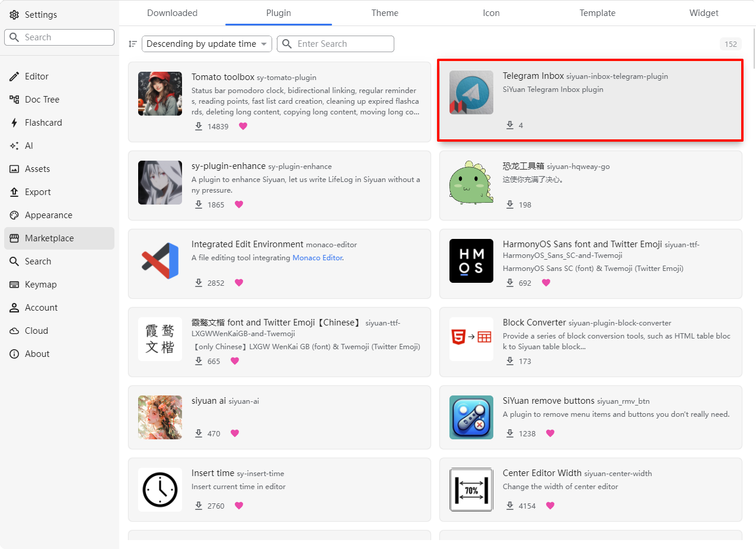756x549 pixels.
Task: Click the Insert time clock icon
Action: click(x=160, y=490)
